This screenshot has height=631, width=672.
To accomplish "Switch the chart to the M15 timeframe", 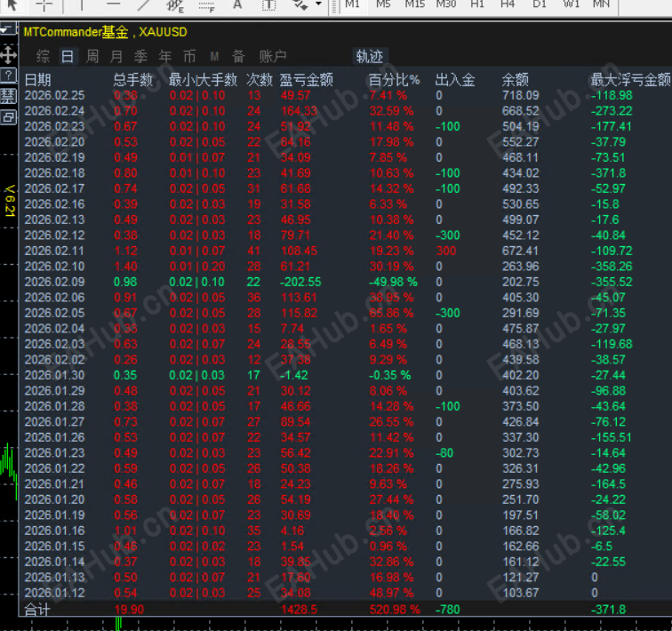I will (x=414, y=4).
